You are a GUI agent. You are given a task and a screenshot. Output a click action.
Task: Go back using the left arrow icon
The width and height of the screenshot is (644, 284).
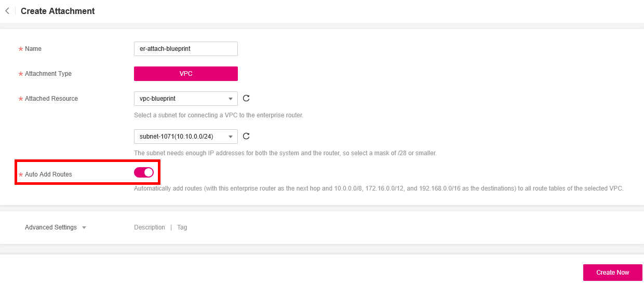[x=7, y=11]
